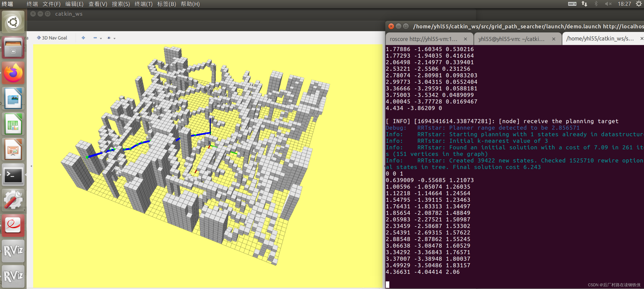Close the terminal window with red button

coord(391,26)
